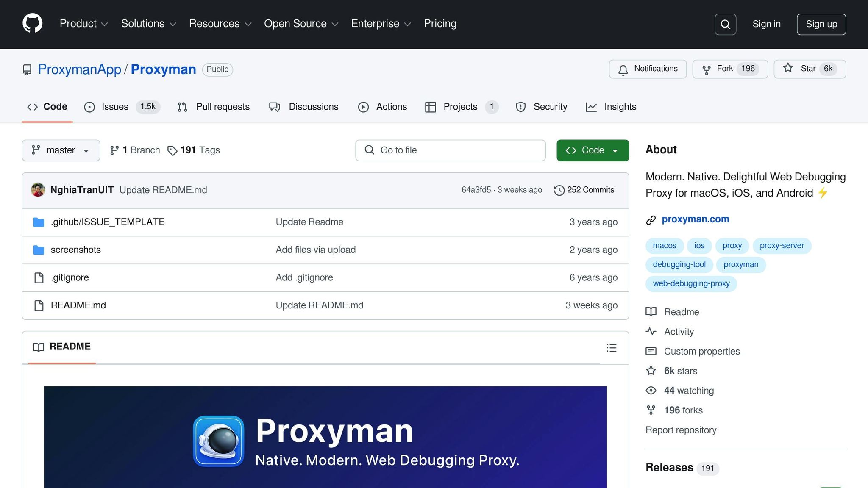This screenshot has width=868, height=488.
Task: Click the Activity pulse icon
Action: [651, 331]
